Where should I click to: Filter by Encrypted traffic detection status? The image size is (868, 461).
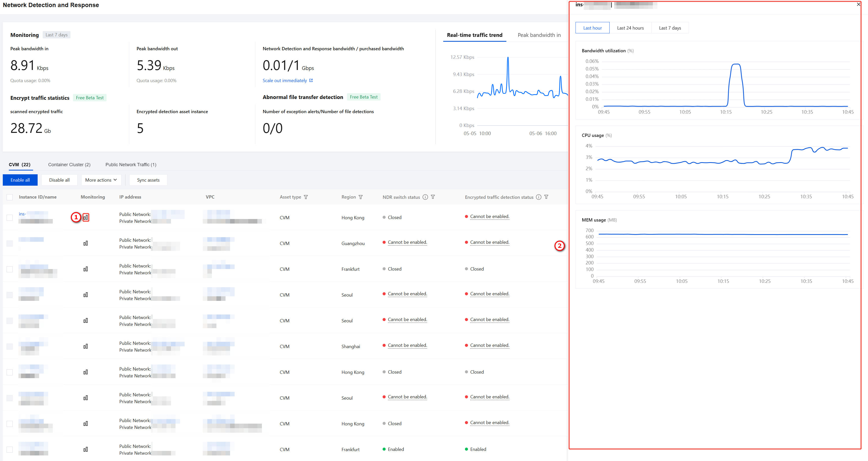(x=546, y=197)
